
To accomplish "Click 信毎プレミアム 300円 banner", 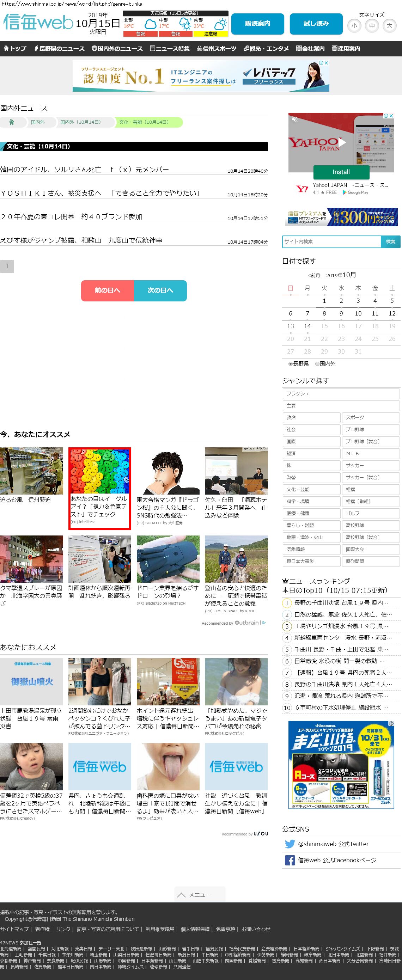I will 341,217.
